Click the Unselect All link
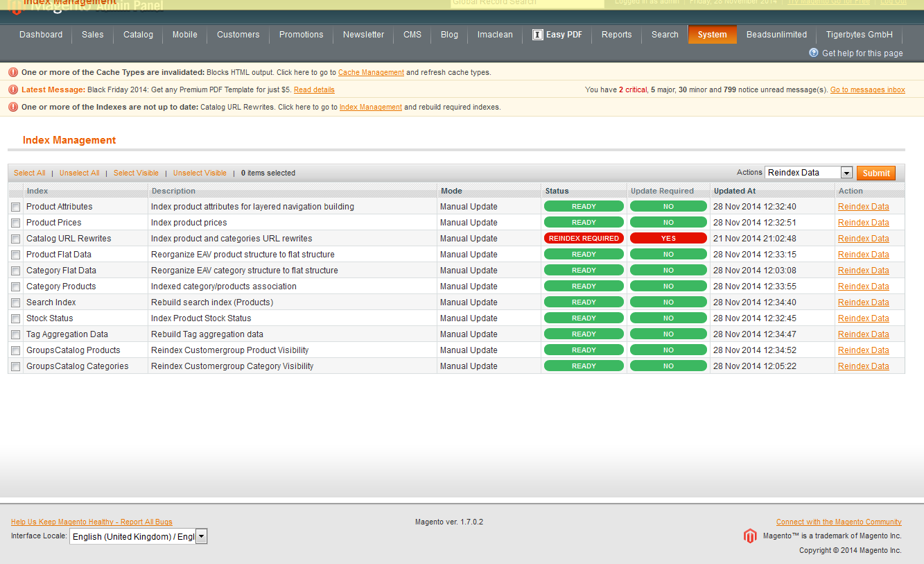The width and height of the screenshot is (924, 564). point(79,173)
